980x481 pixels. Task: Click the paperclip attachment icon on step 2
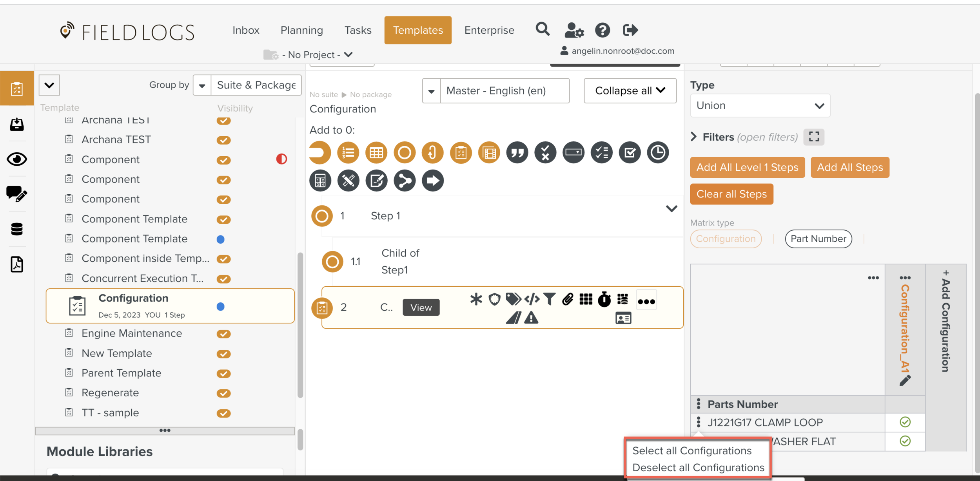point(568,299)
